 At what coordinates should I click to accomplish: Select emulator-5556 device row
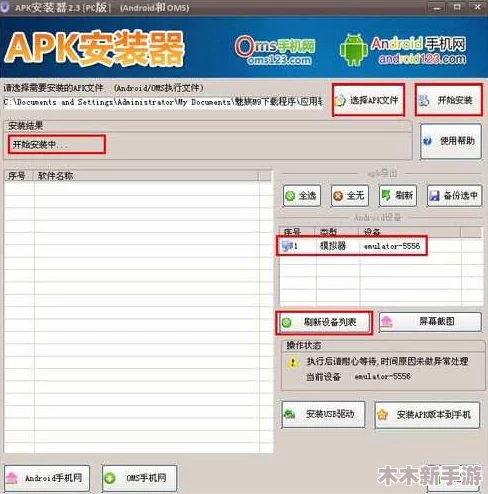(x=352, y=246)
